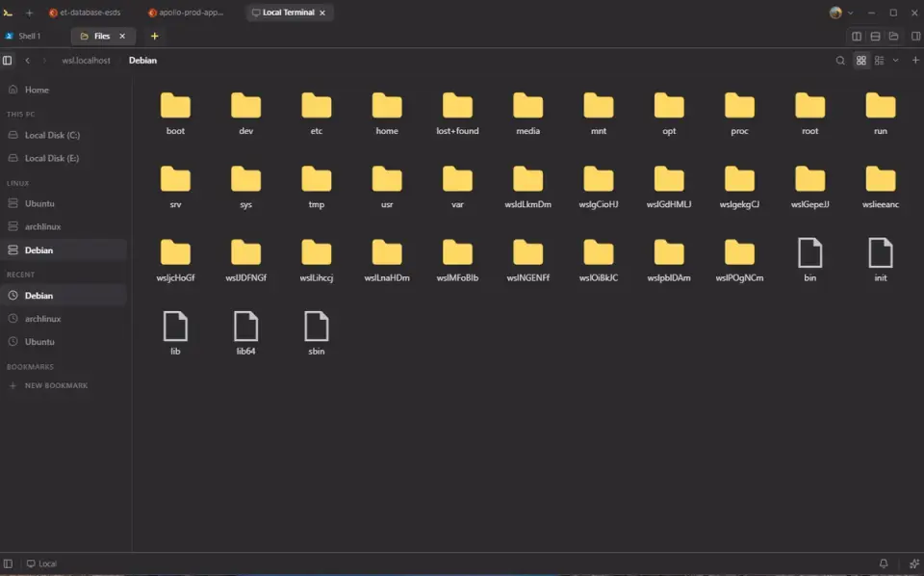
Task: Open the tmp folder
Action: (317, 188)
